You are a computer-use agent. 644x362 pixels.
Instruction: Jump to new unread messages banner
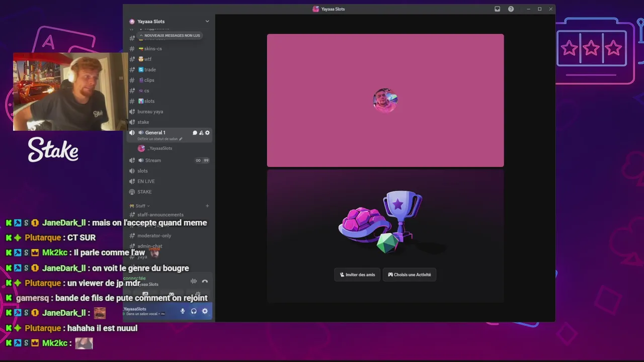[170, 35]
